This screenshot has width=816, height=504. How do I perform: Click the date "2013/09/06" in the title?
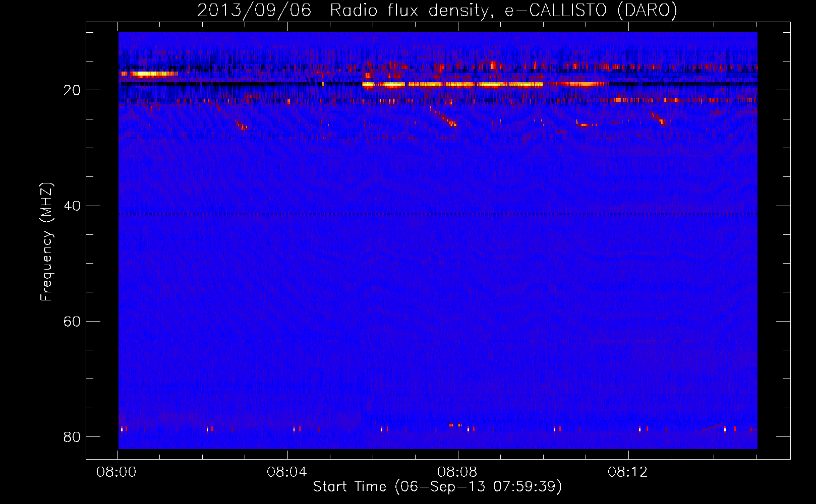pos(254,11)
